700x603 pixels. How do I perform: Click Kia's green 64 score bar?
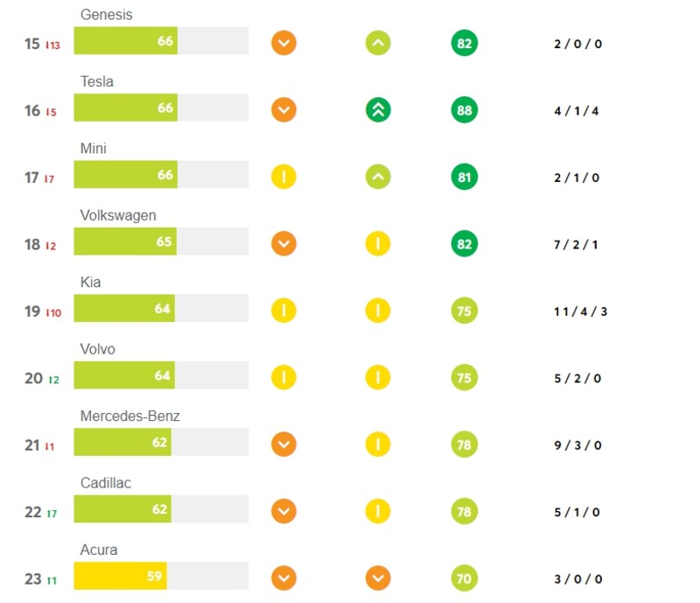click(124, 308)
